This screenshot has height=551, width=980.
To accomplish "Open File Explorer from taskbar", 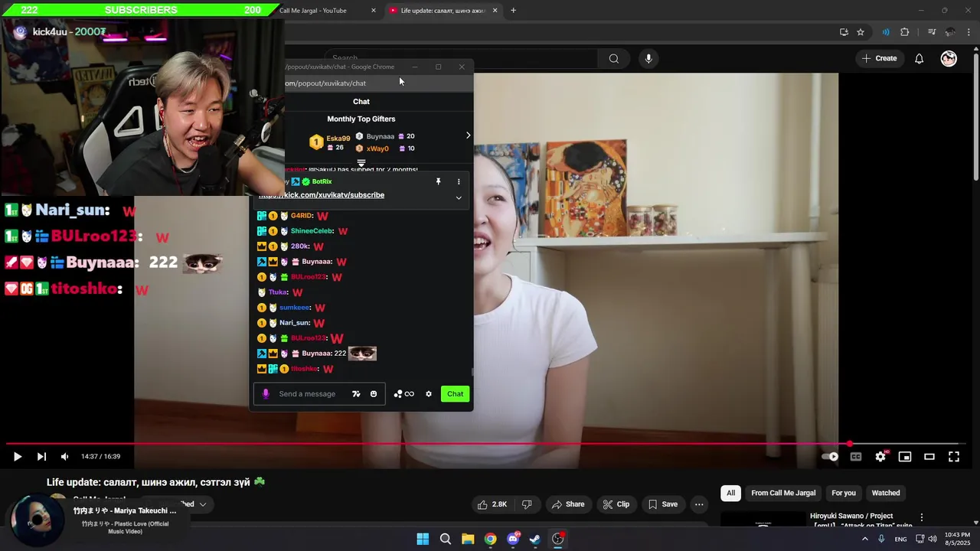I will 468,539.
